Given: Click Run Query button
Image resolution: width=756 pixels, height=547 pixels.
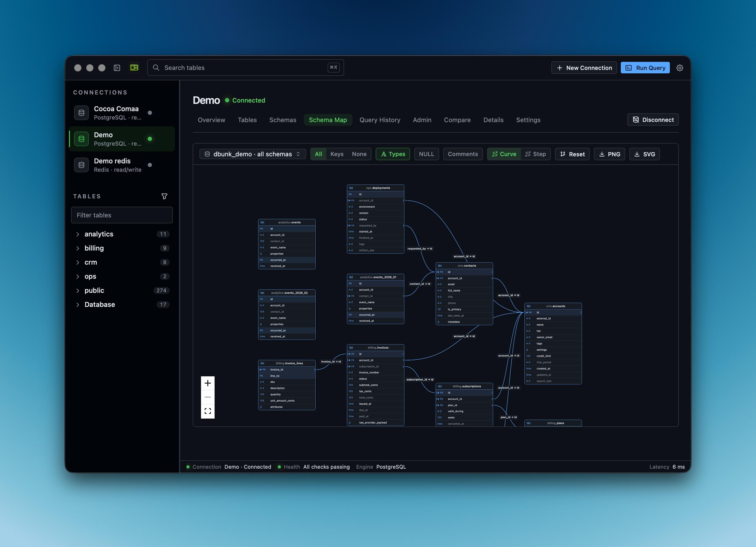Looking at the screenshot, I should point(645,68).
